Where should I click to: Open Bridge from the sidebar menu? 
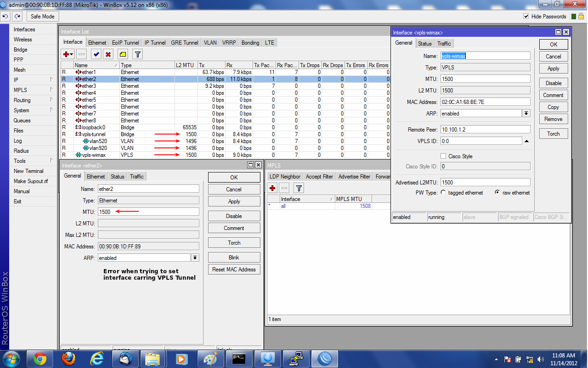21,50
